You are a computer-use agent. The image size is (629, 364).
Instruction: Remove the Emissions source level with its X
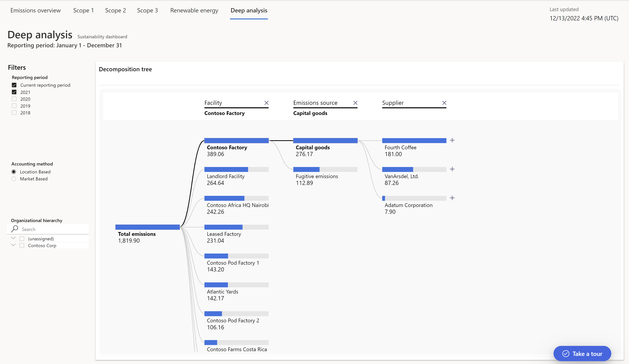[355, 103]
